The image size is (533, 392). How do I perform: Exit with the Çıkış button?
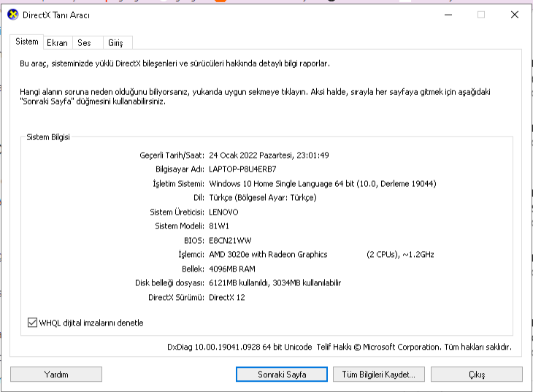477,374
